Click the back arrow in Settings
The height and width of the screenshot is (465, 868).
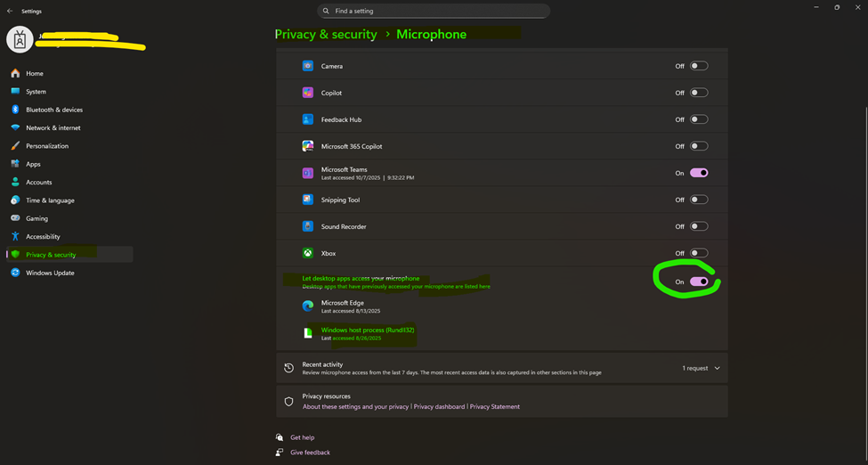(10, 12)
